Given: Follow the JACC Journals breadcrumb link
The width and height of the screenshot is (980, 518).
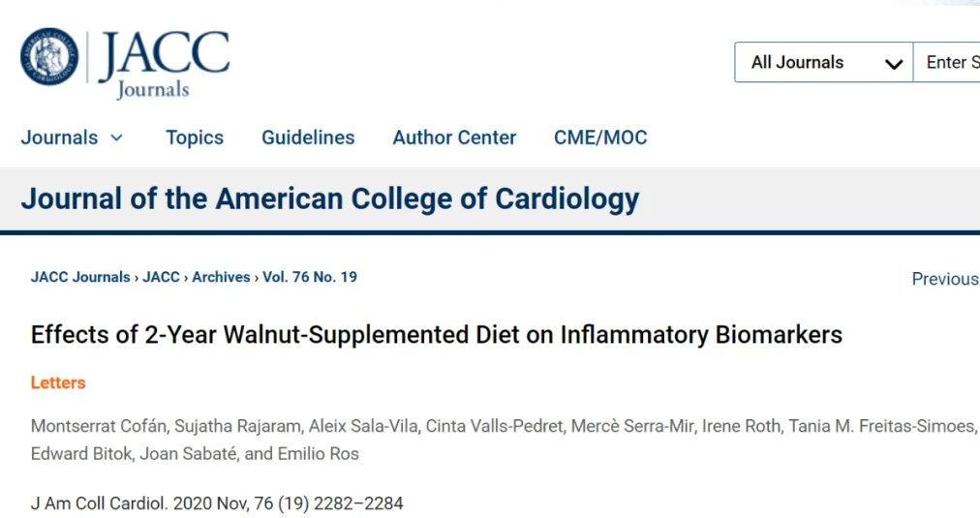Looking at the screenshot, I should click(x=80, y=277).
